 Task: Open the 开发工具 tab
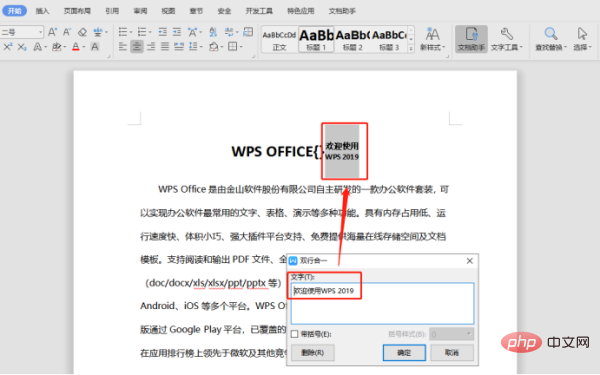[259, 11]
